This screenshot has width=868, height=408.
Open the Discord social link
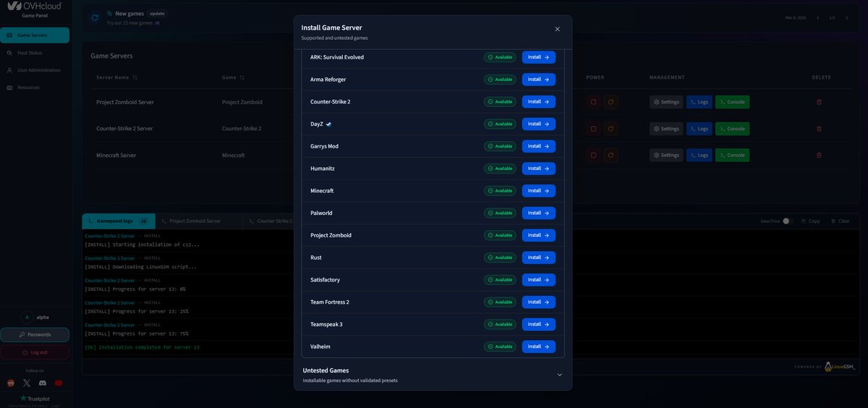click(43, 383)
